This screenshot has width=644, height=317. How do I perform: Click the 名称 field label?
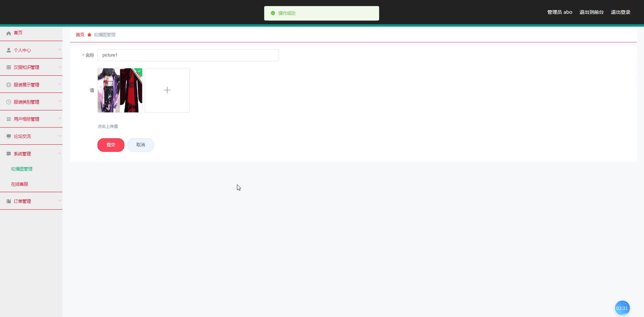pos(90,55)
